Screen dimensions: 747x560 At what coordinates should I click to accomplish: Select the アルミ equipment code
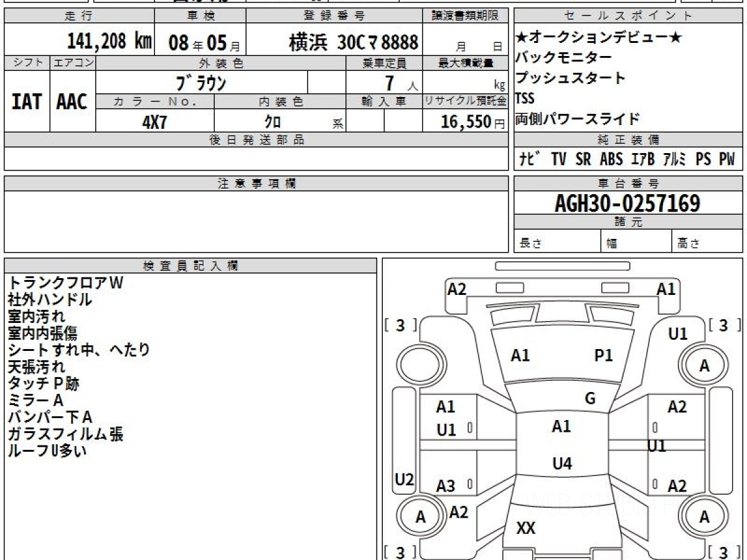pyautogui.click(x=674, y=159)
